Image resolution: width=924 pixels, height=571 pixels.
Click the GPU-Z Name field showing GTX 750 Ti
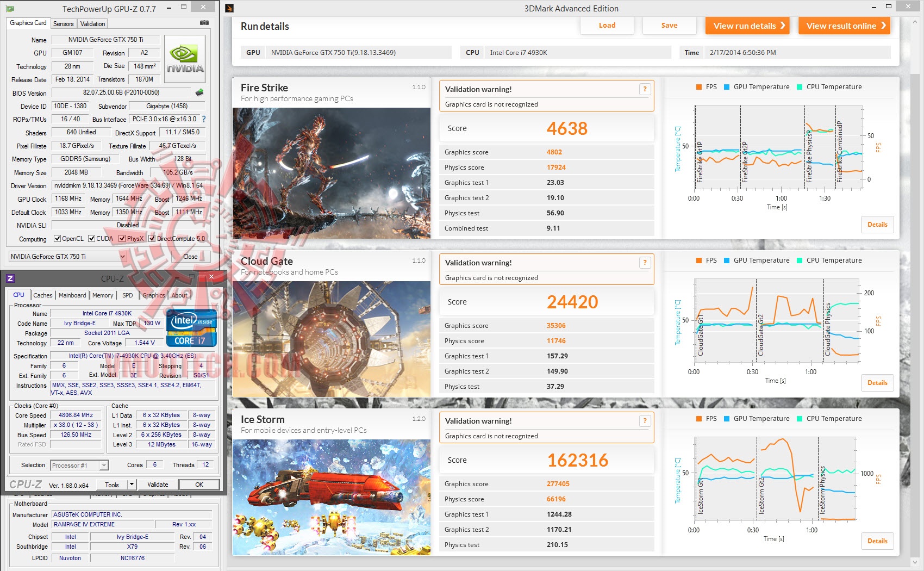point(106,40)
